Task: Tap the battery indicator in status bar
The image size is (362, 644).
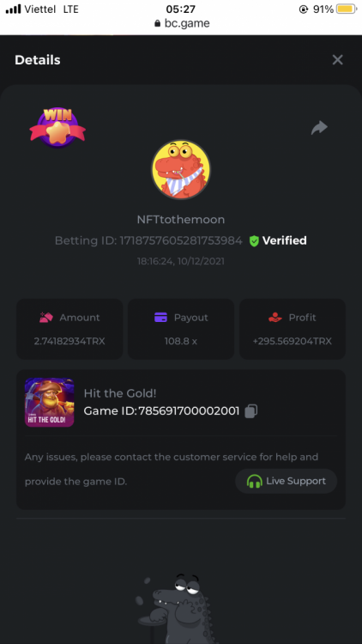Action: tap(347, 9)
